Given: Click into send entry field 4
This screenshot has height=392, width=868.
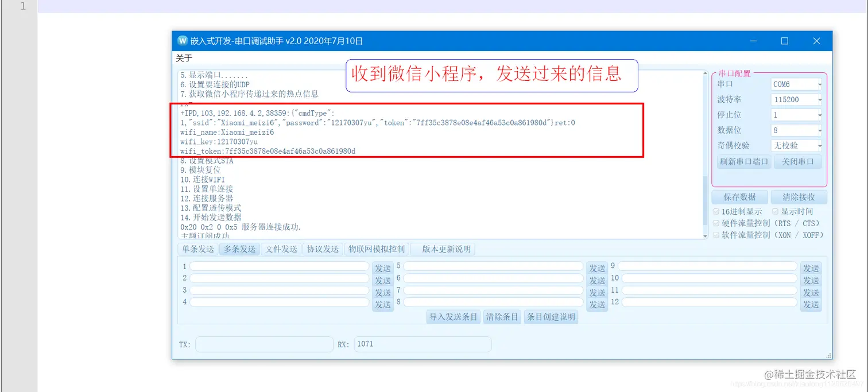Looking at the screenshot, I should coord(280,302).
